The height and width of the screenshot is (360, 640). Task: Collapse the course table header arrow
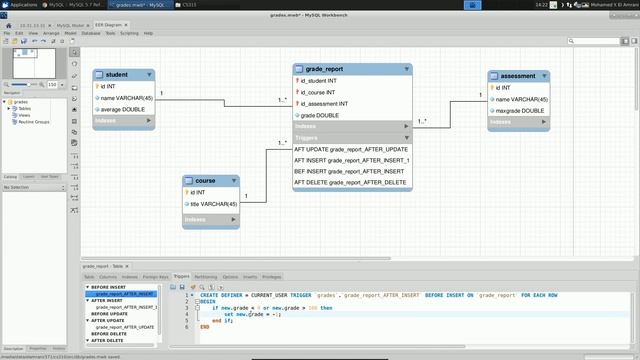[x=234, y=180]
